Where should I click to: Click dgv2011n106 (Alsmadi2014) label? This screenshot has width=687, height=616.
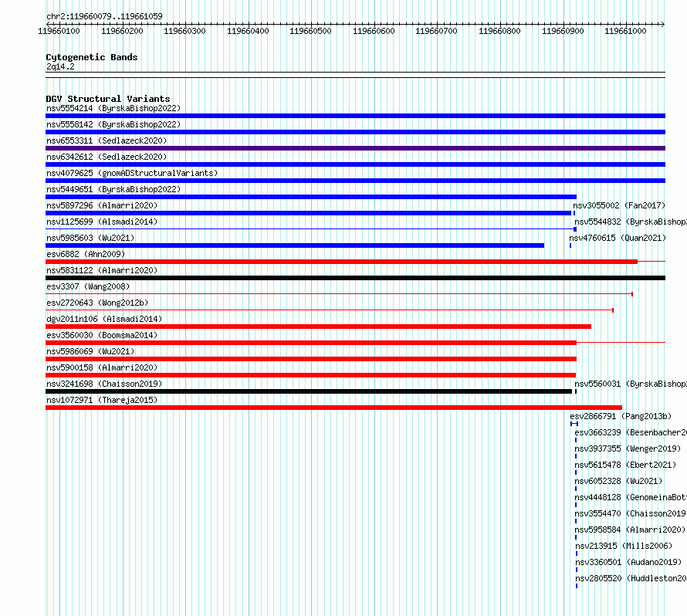104,319
